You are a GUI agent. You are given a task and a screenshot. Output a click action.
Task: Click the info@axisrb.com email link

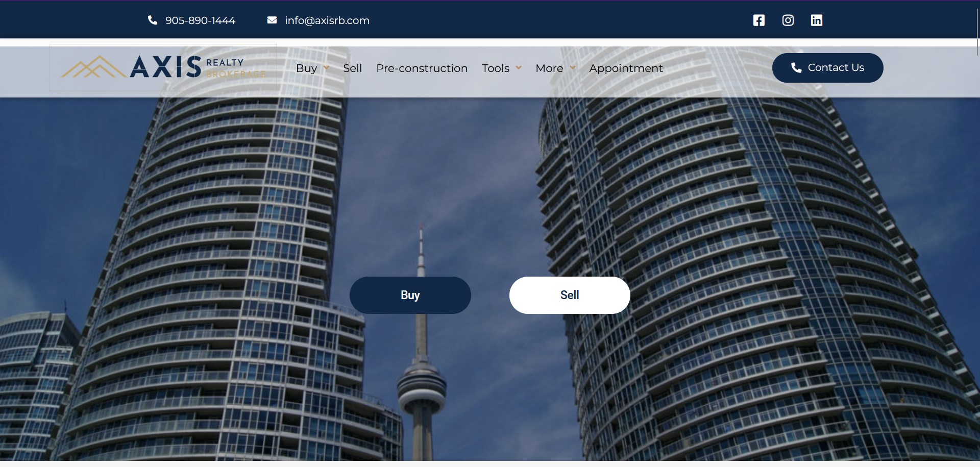coord(327,20)
